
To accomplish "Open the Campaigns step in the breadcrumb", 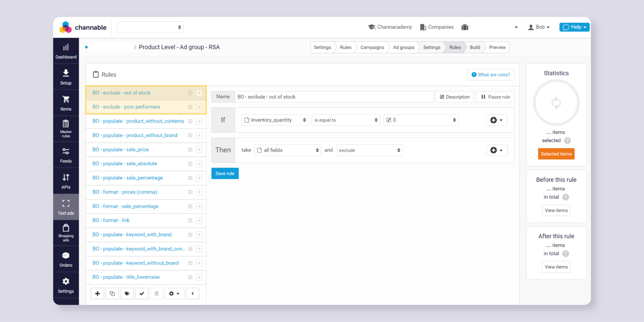I will [x=372, y=47].
